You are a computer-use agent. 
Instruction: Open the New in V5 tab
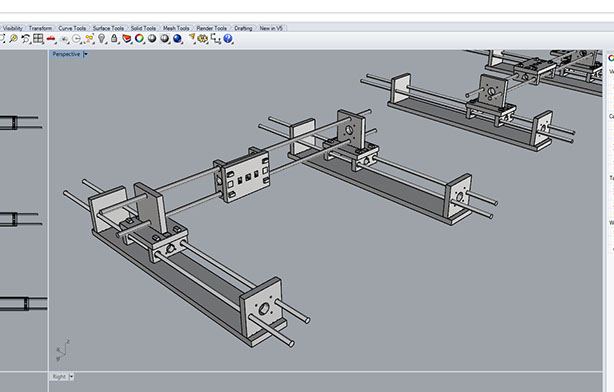point(271,28)
